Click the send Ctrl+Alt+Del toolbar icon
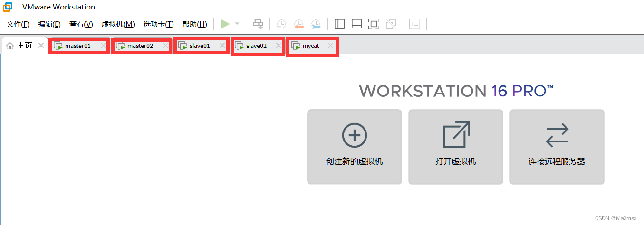Screen dimensions: 644x225 (258, 24)
